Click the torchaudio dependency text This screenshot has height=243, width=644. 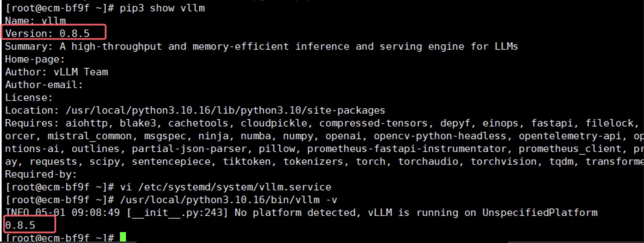(x=428, y=162)
